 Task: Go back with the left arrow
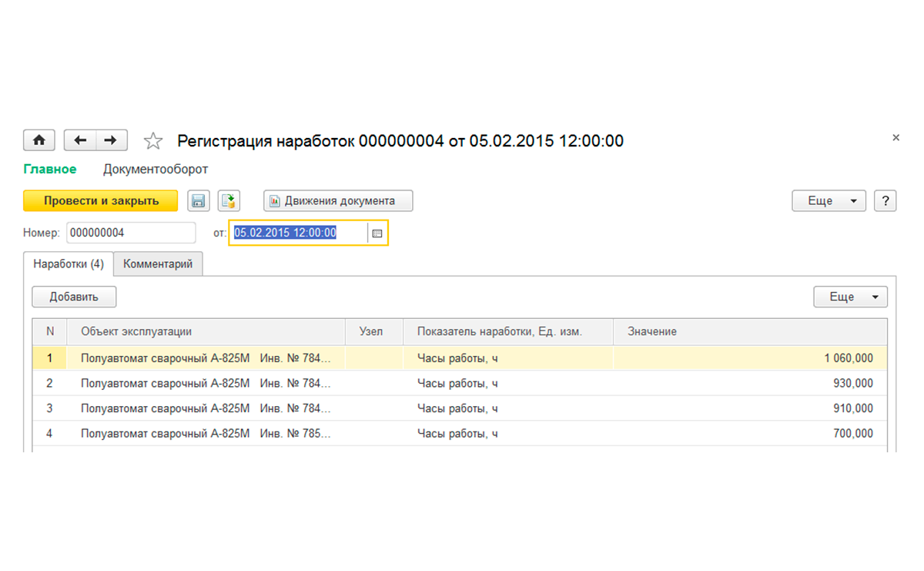(80, 140)
